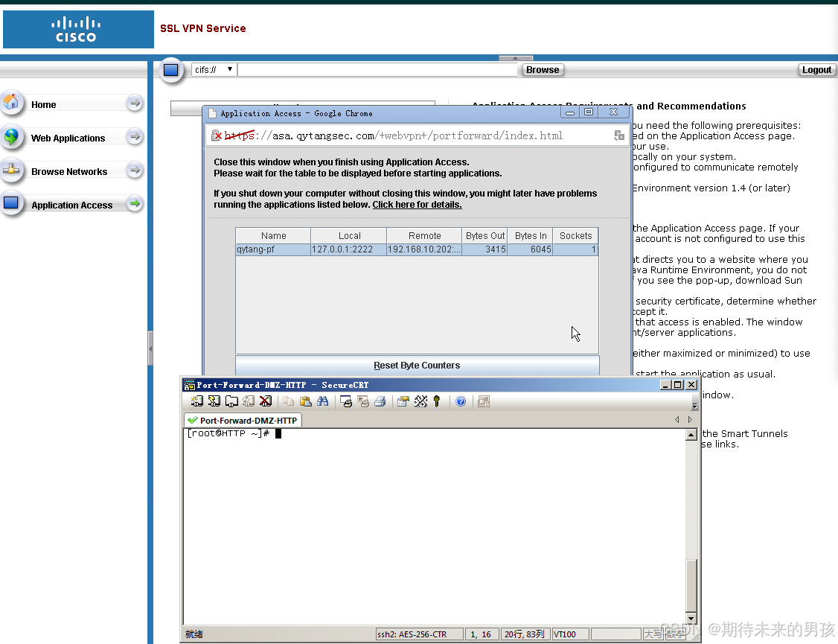Click the arrow next to Home
Viewport: 838px width, 644px height.
click(x=135, y=103)
